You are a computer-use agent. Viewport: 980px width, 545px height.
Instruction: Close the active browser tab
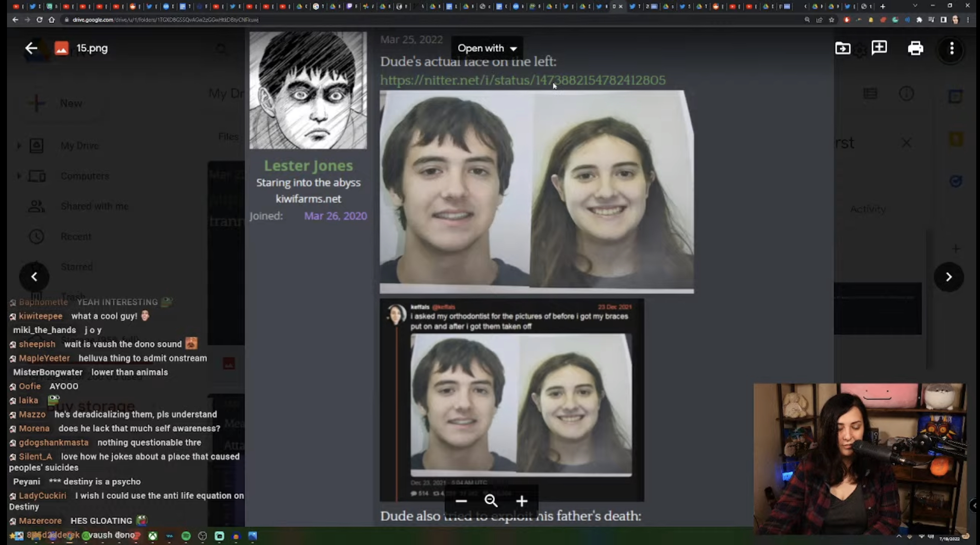tap(620, 6)
